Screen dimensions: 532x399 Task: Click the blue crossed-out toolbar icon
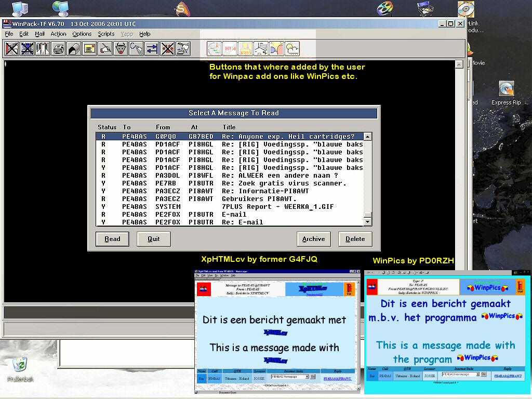pyautogui.click(x=27, y=49)
